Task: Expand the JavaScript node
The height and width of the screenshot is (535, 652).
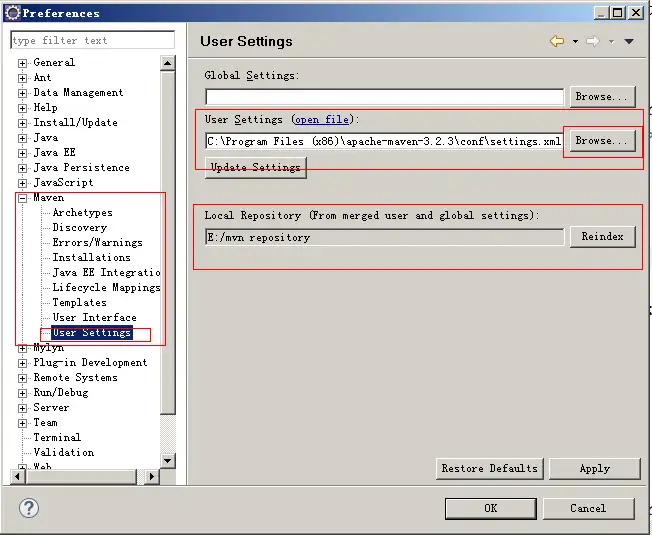Action: coord(22,183)
